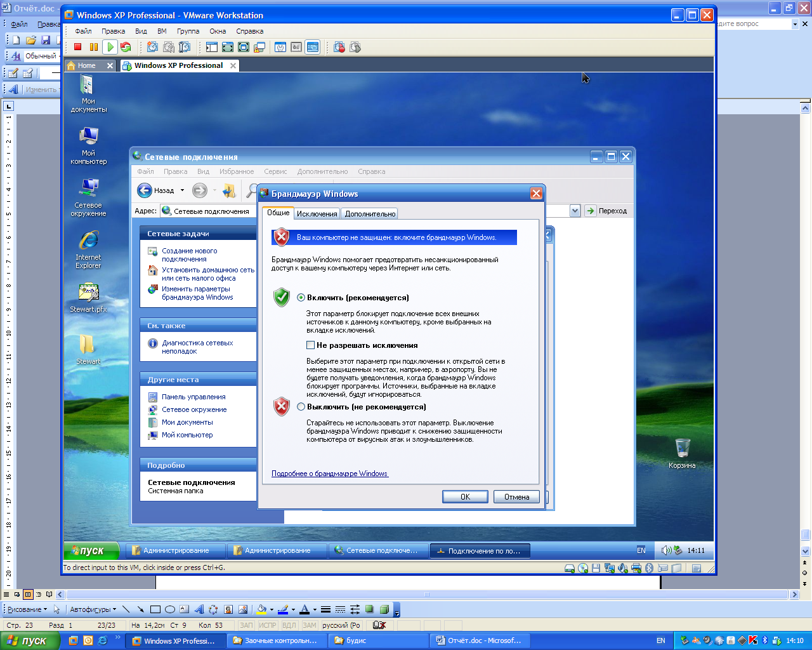
Task: Click the VM Start (пуск) button
Action: [91, 550]
